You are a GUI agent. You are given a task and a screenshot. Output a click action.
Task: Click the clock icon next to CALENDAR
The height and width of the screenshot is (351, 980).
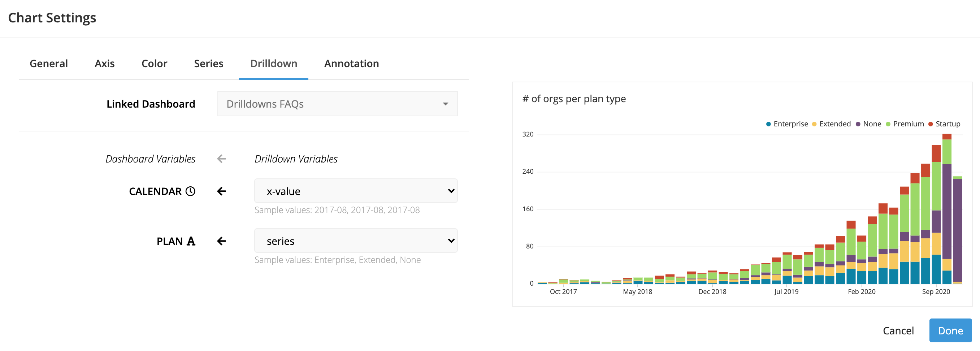coord(190,191)
